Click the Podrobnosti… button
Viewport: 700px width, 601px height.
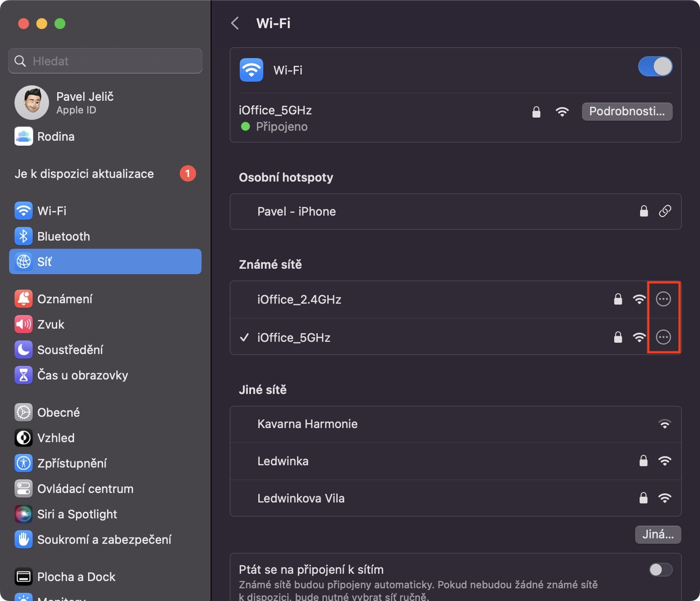tap(627, 112)
